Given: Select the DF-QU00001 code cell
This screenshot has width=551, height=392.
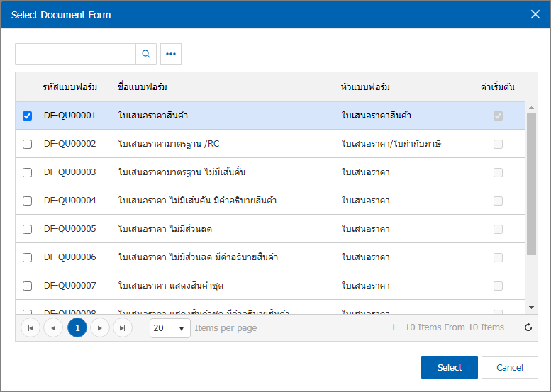Looking at the screenshot, I should pos(70,116).
